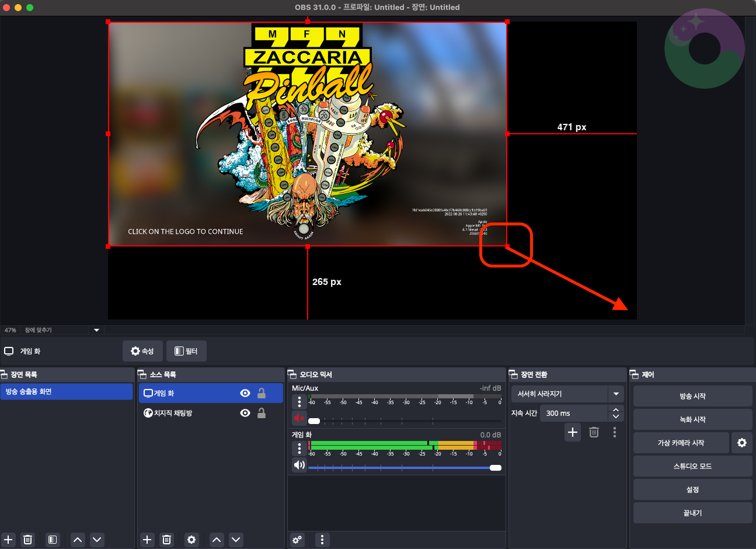The height and width of the screenshot is (549, 756).
Task: Open advanced audio properties gears icon
Action: 297,540
